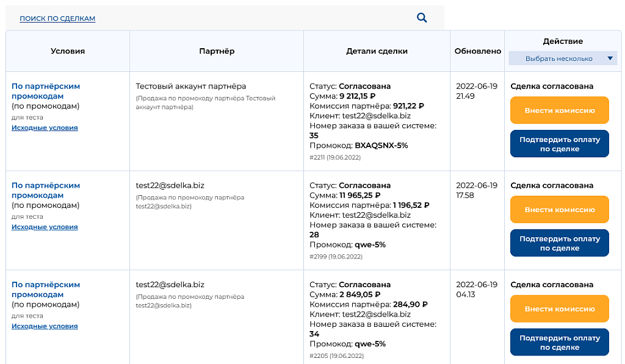Click "Подтвердить оплату по сделке" bottom row
The height and width of the screenshot is (364, 625).
point(559,342)
